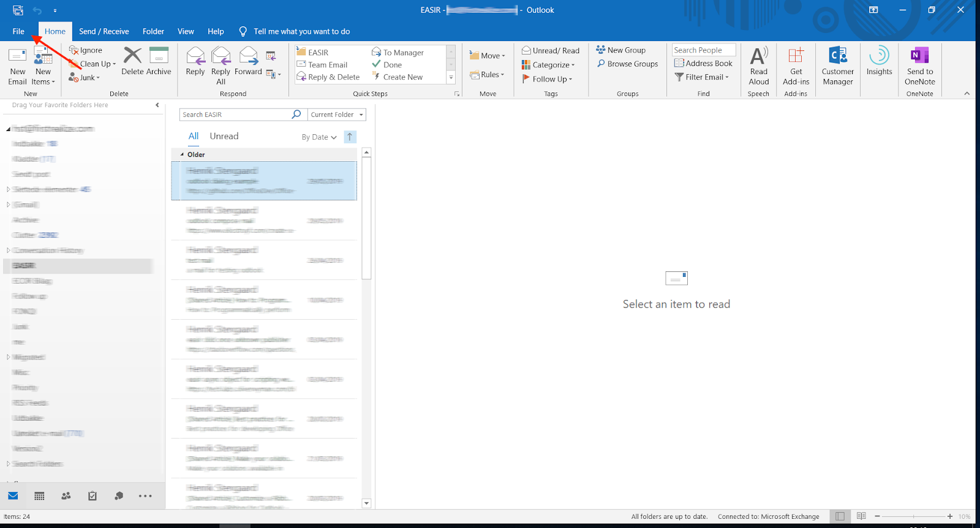980x528 pixels.
Task: Click the Ignore conversation icon
Action: pyautogui.click(x=74, y=50)
